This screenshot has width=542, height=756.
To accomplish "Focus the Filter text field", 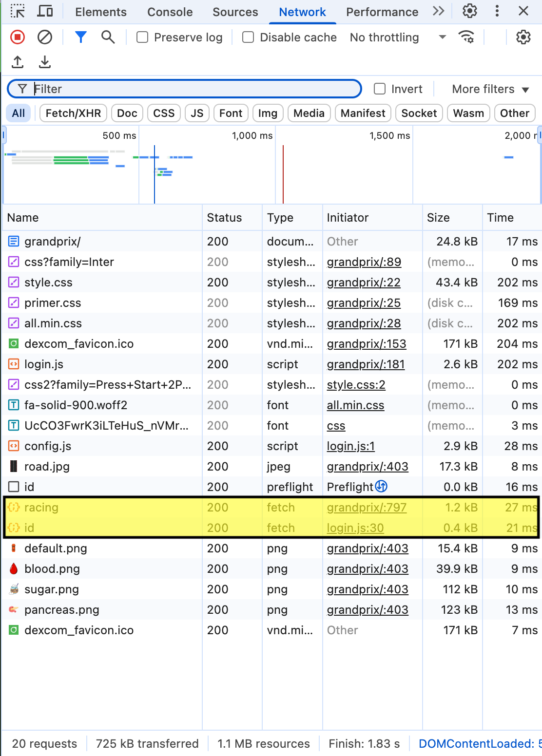I will [x=184, y=89].
